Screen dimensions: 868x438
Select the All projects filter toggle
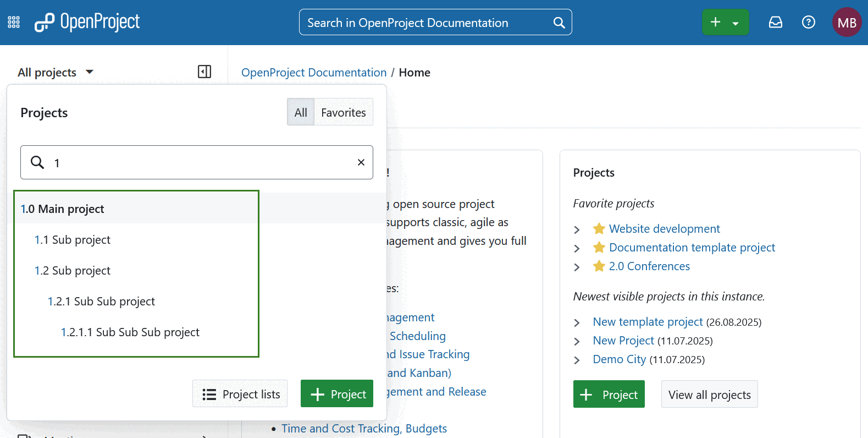click(x=301, y=112)
